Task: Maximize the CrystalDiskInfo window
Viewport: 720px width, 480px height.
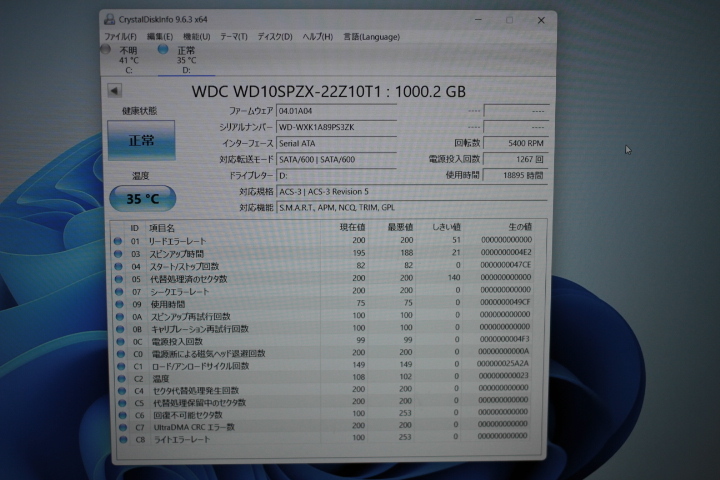Action: tap(509, 20)
